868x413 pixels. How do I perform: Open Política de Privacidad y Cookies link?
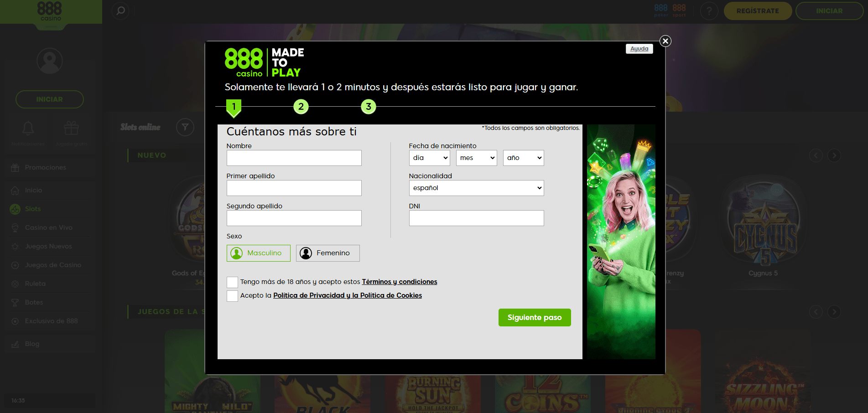[348, 295]
